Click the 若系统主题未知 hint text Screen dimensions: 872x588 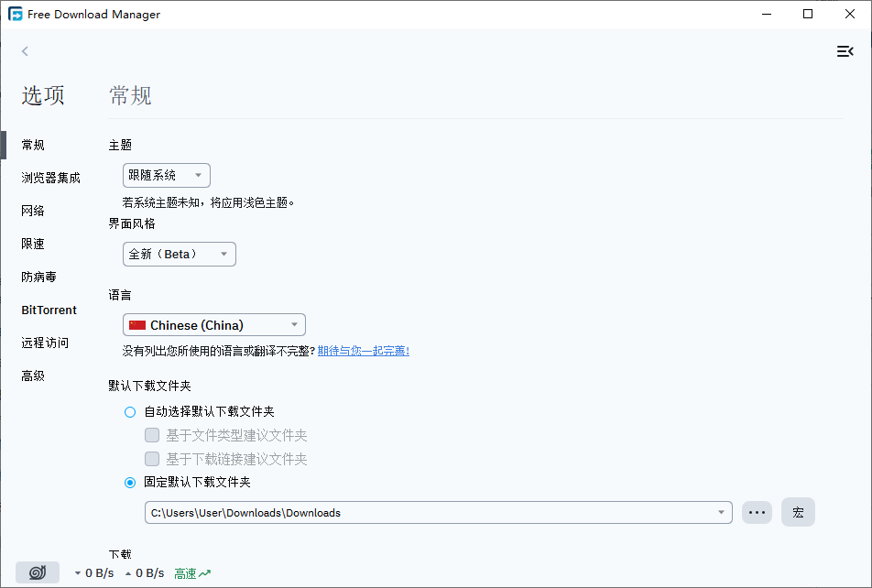208,202
